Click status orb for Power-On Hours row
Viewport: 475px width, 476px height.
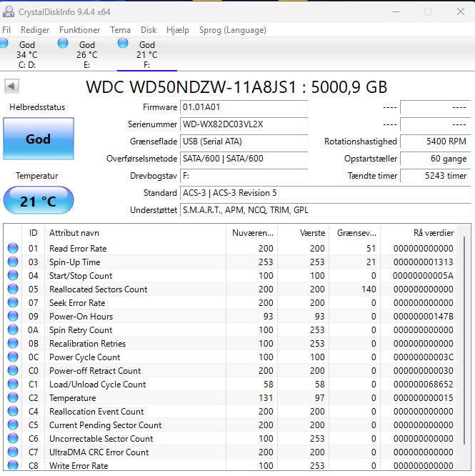tap(13, 316)
